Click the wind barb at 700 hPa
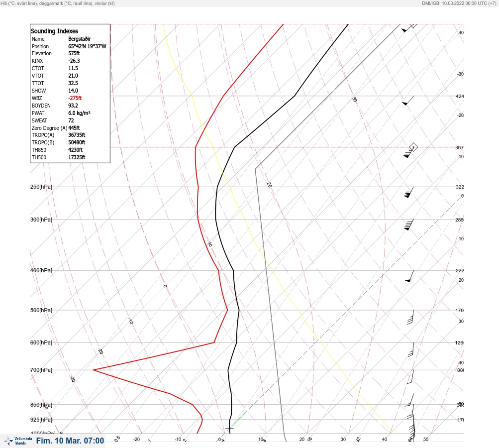499x448 pixels. [410, 377]
